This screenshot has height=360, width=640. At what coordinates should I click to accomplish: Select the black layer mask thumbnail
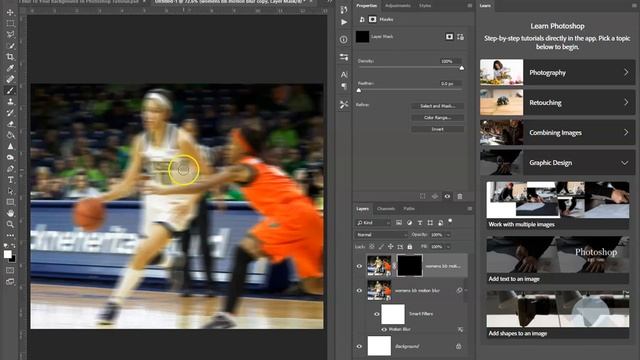point(410,265)
